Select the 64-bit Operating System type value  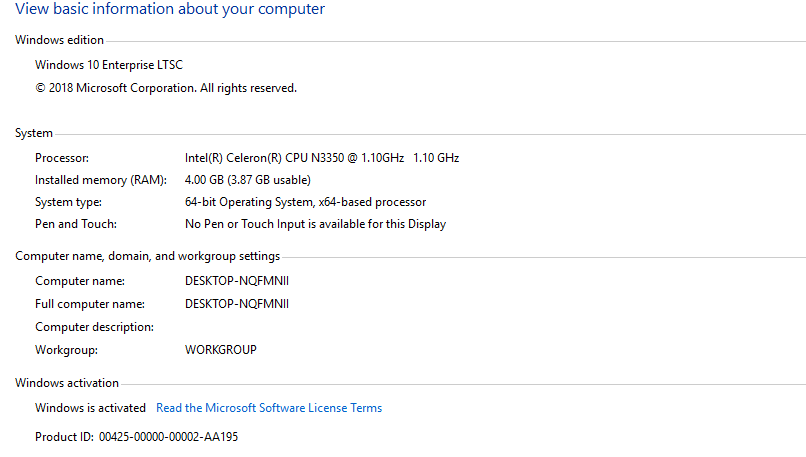coord(305,202)
